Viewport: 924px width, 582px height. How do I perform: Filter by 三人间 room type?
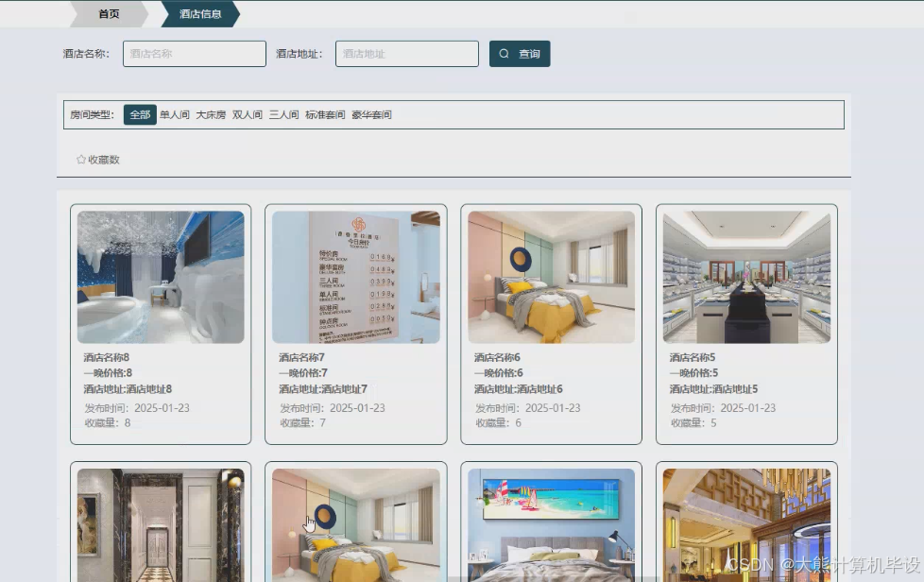pos(284,115)
